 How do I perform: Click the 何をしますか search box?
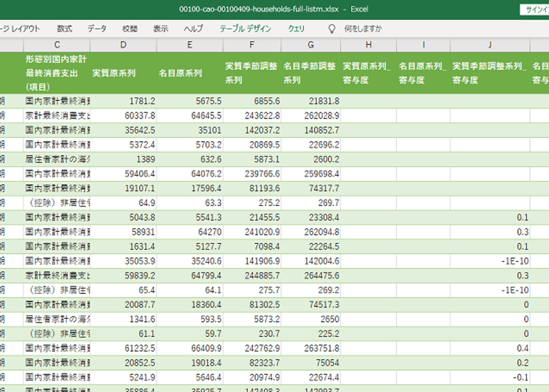coord(362,29)
